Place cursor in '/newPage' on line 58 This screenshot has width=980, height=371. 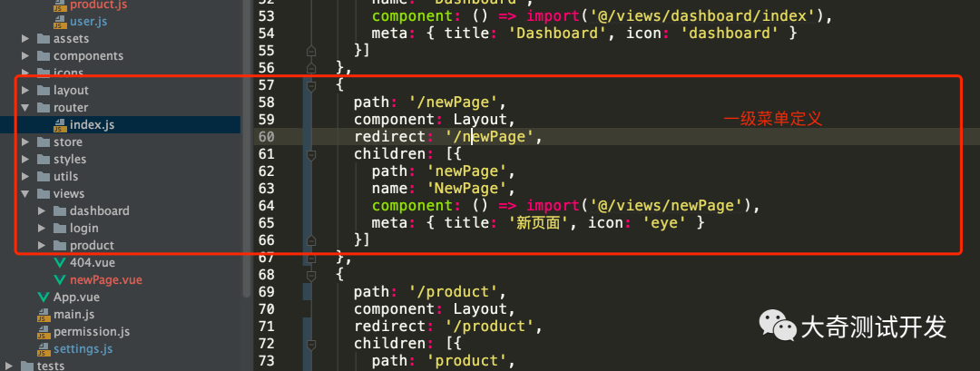(x=453, y=103)
